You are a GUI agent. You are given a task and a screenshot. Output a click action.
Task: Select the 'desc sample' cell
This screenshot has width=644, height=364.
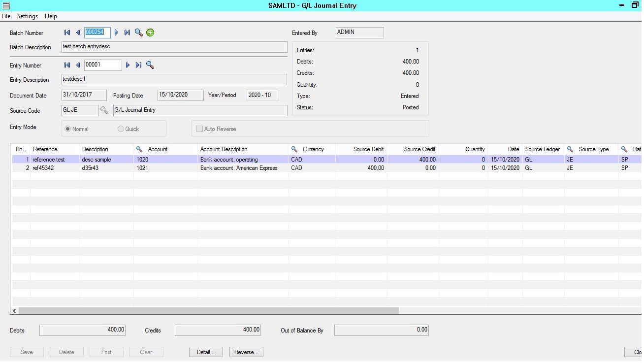click(x=106, y=160)
